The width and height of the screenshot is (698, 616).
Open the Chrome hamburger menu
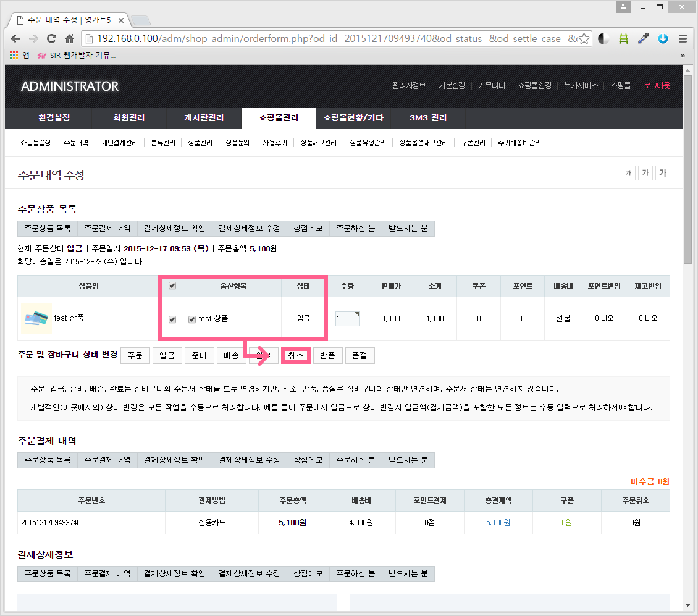coord(683,39)
